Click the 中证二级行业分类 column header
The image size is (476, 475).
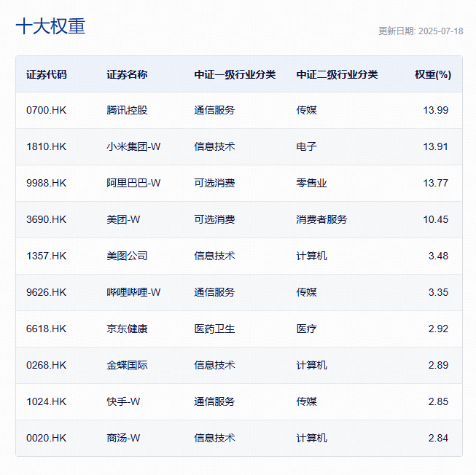337,74
